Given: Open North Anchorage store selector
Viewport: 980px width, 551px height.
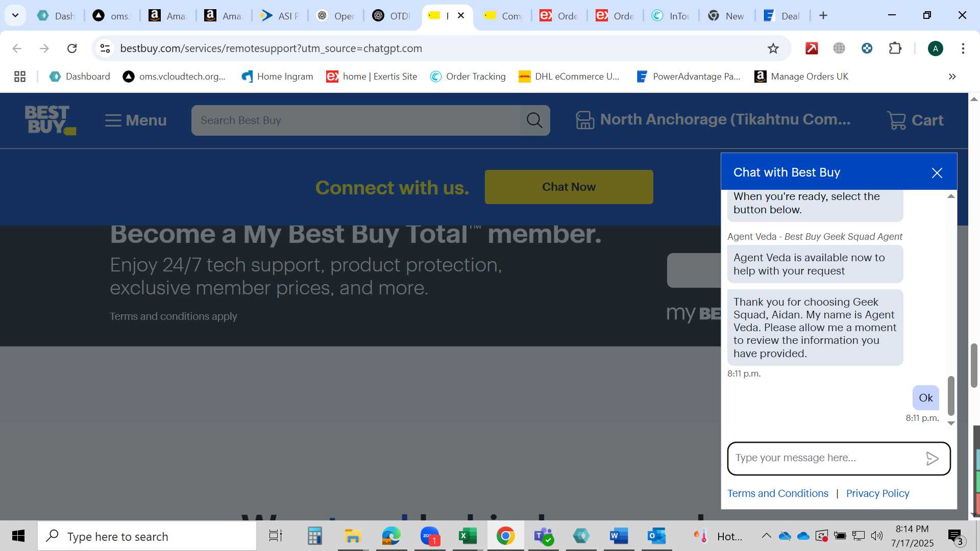Looking at the screenshot, I should (x=713, y=119).
